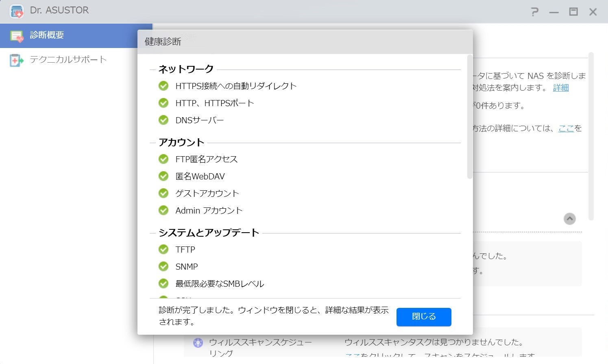Click the health diagnosis dialog scrollbar

tap(469, 117)
